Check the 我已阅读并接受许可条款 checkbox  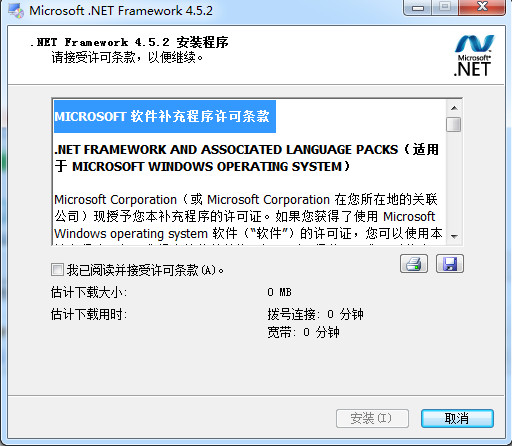pos(57,269)
